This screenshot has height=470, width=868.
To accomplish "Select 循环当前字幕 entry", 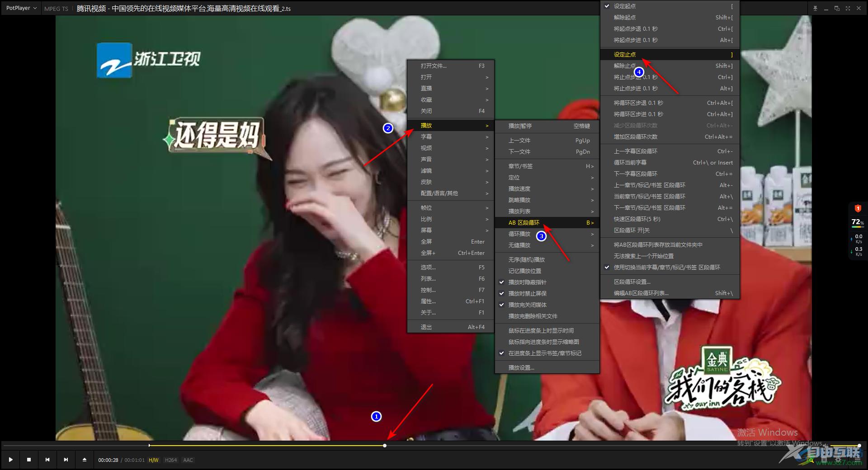I will pos(670,162).
